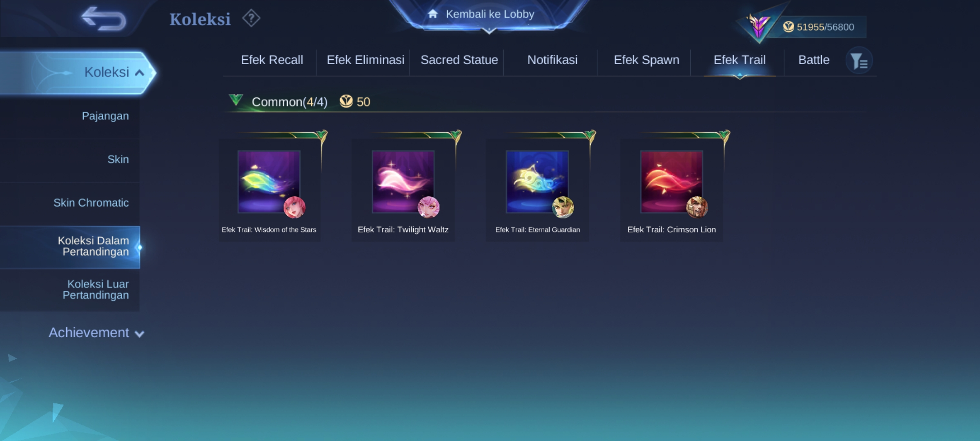Viewport: 980px width, 441px height.
Task: Open the Efek Trail: Crimson Lion thumbnail
Action: point(671,182)
